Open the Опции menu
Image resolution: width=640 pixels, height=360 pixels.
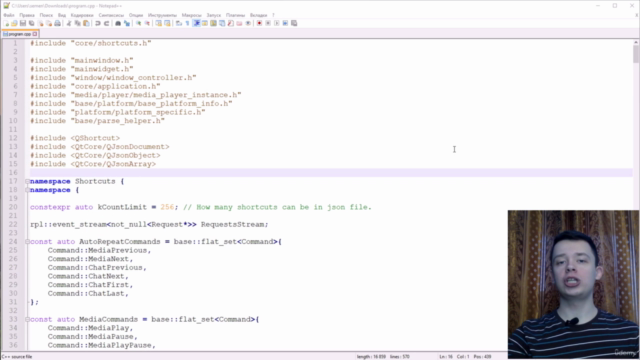click(x=136, y=15)
